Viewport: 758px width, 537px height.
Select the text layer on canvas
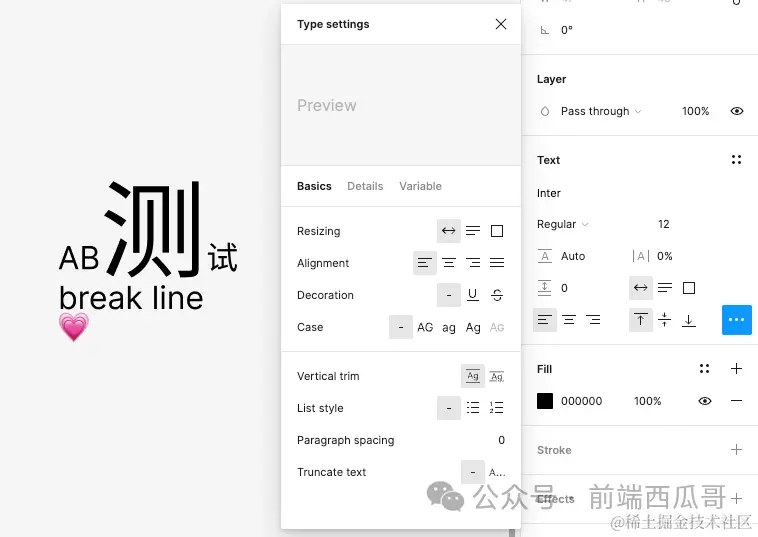click(148, 261)
